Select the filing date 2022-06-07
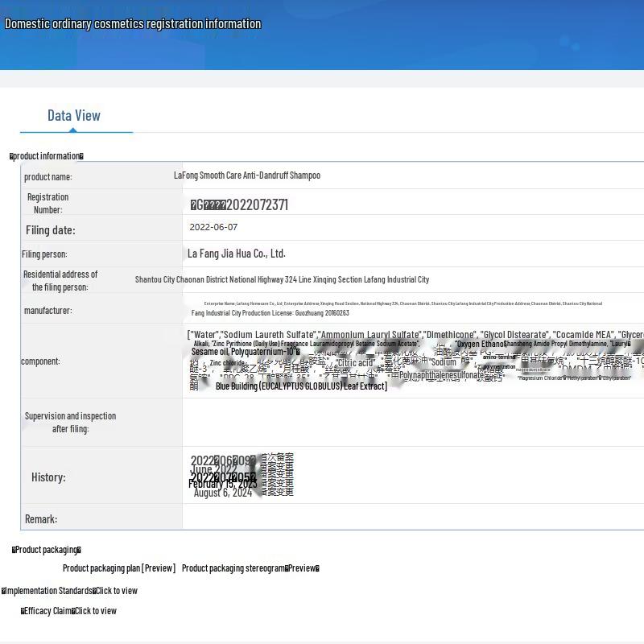Image resolution: width=644 pixels, height=644 pixels. [213, 227]
